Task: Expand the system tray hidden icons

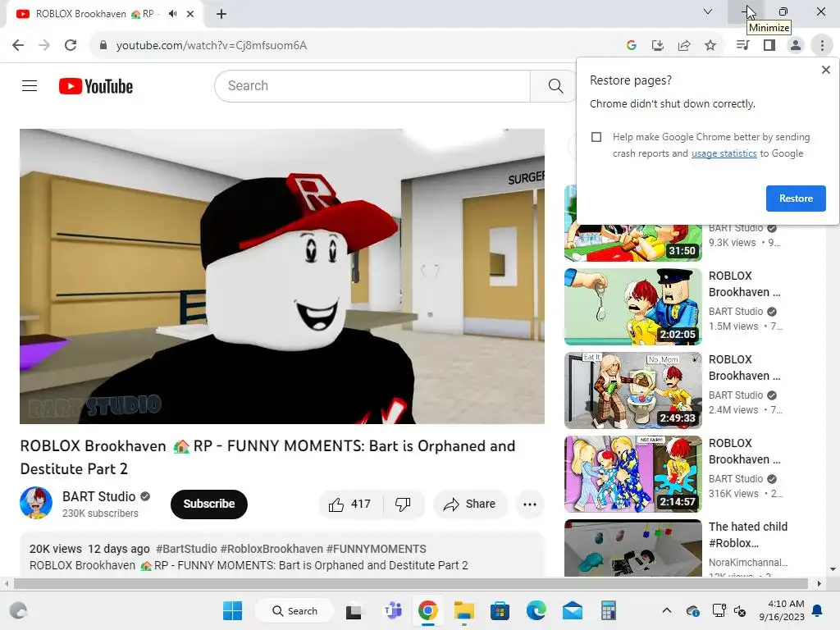Action: [x=666, y=610]
